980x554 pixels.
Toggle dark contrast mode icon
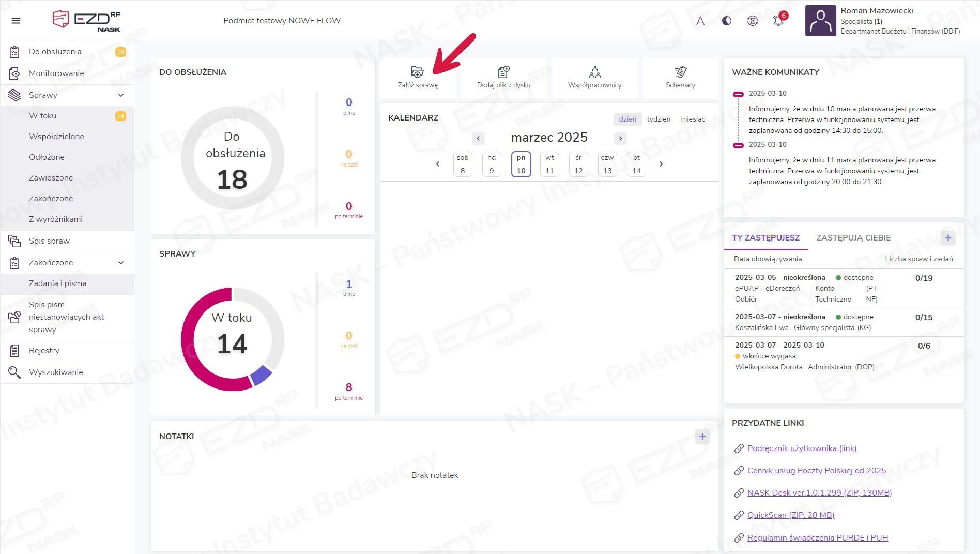click(x=727, y=21)
